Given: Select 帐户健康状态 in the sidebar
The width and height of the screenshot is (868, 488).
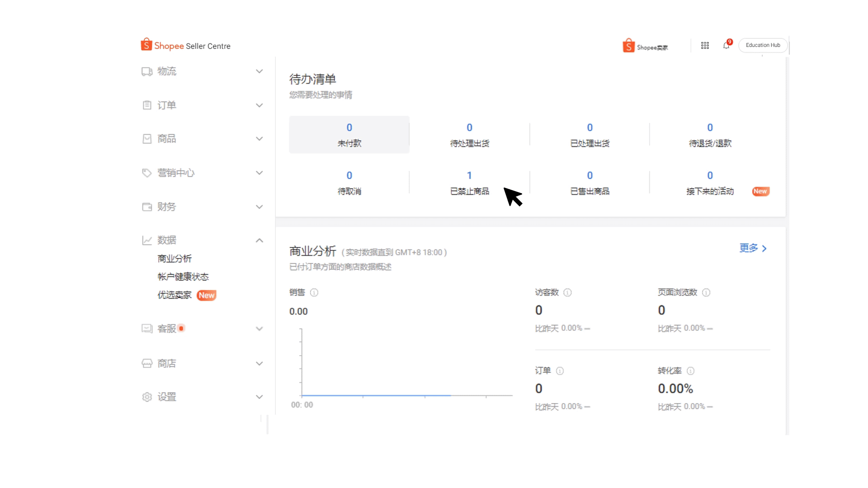Looking at the screenshot, I should [x=183, y=277].
